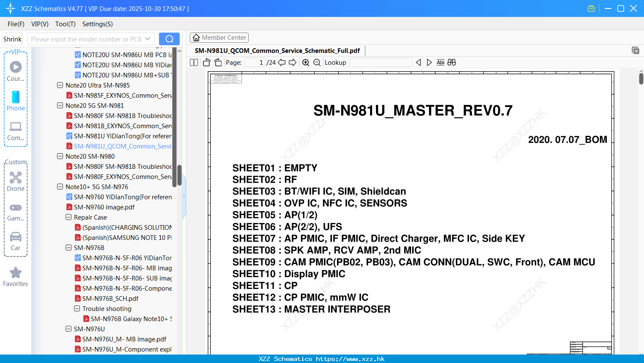644x363 pixels.
Task: Open SM-N9760 image.pdf
Action: click(100, 207)
